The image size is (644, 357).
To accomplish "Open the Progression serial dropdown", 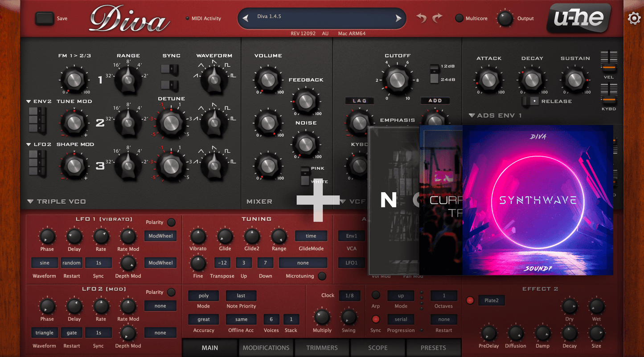I will 401,319.
